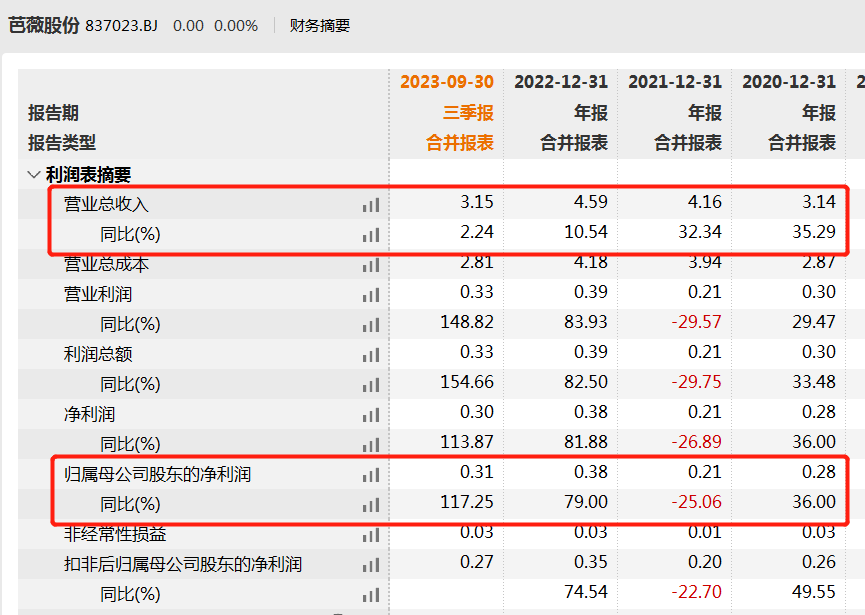Open the chart icon on 利润总额 row

pos(371,355)
